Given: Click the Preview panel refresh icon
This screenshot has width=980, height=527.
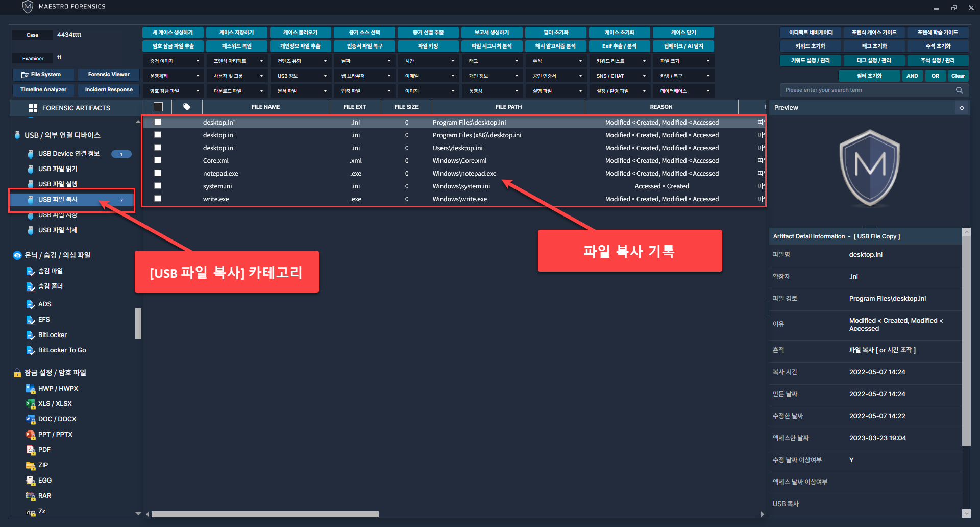Looking at the screenshot, I should point(961,108).
